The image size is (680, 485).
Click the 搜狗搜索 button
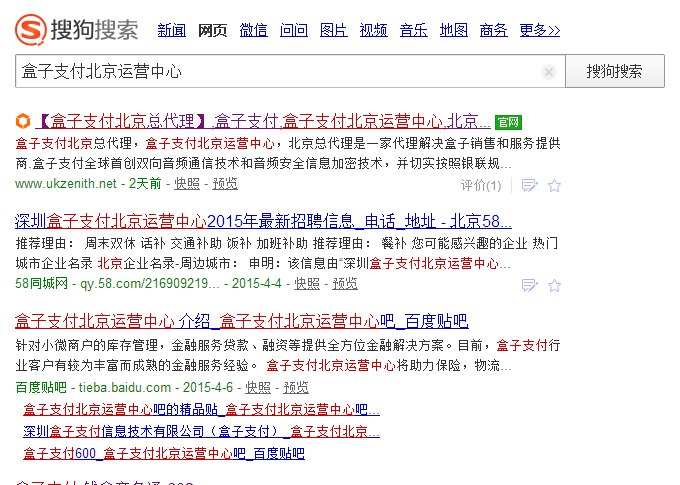pos(615,71)
